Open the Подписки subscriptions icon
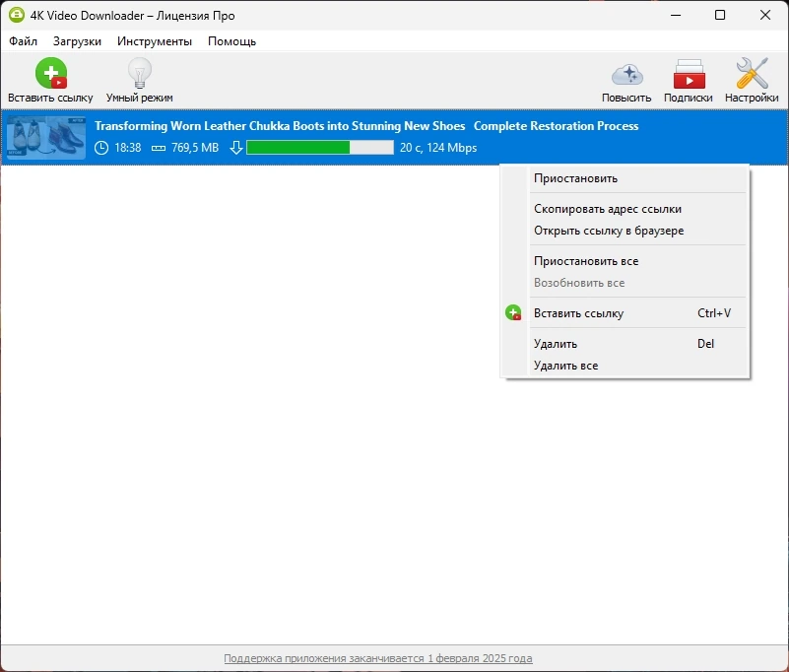 point(689,74)
